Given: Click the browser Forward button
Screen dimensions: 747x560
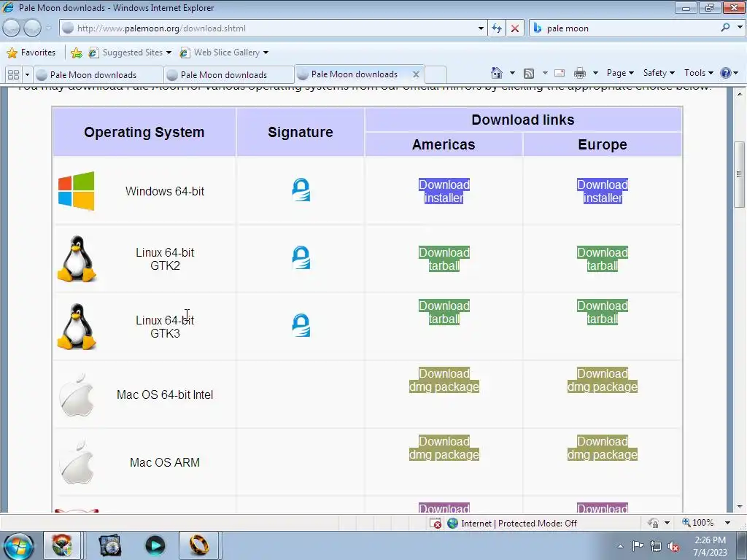Looking at the screenshot, I should point(32,28).
